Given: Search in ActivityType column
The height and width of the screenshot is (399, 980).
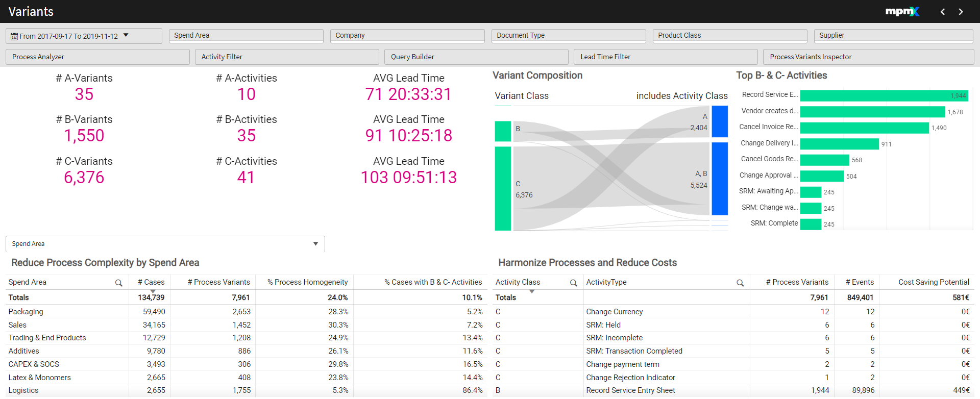Looking at the screenshot, I should point(740,283).
